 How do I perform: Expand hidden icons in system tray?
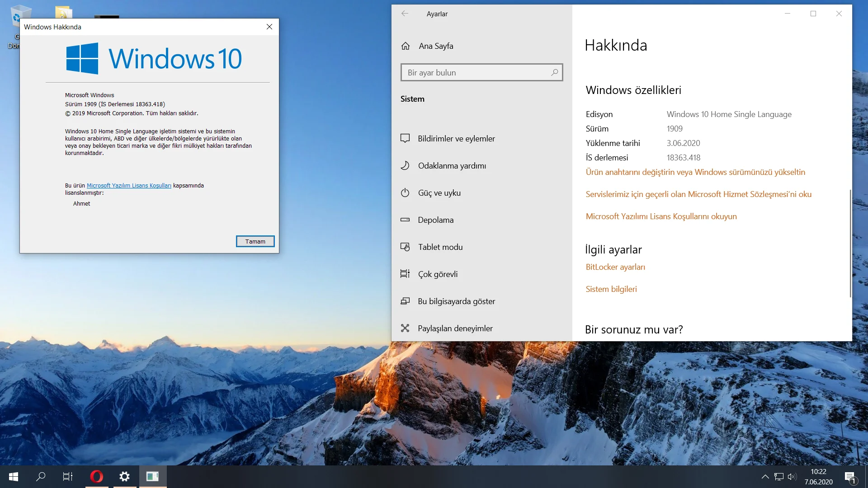pos(765,476)
